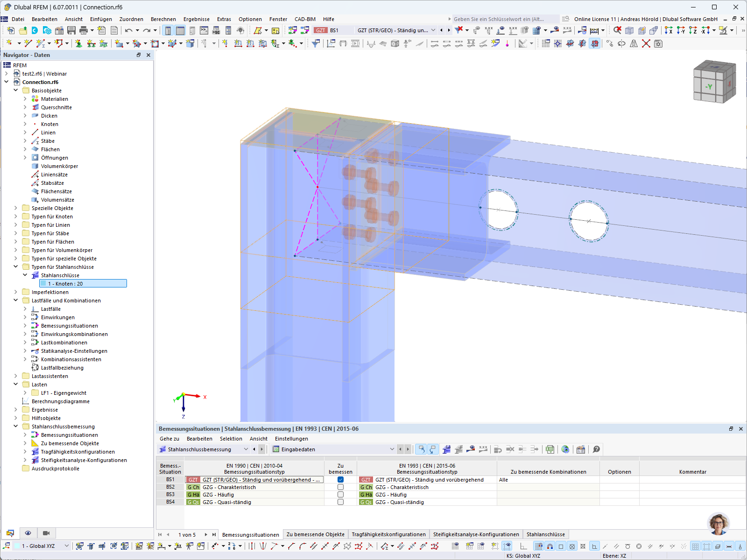Open the Berechnen menu
The height and width of the screenshot is (560, 747).
163,19
